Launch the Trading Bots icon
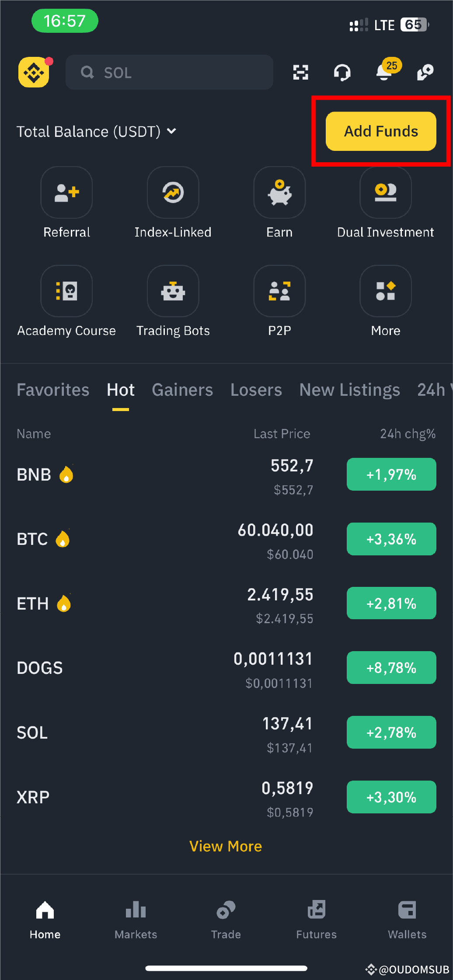 click(x=173, y=291)
